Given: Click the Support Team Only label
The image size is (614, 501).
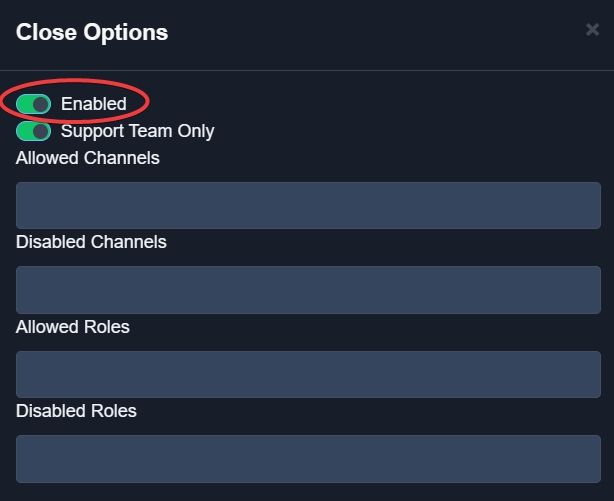Looking at the screenshot, I should (x=137, y=131).
